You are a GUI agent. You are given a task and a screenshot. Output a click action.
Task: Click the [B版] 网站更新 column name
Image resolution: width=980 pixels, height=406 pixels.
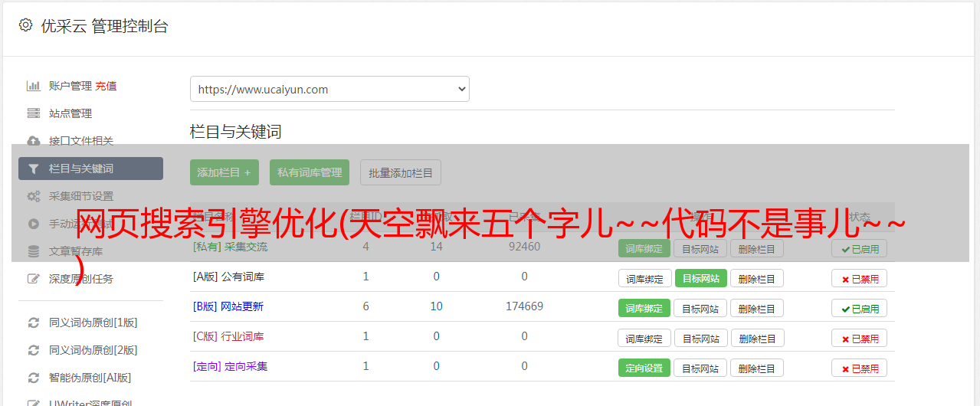(x=228, y=306)
